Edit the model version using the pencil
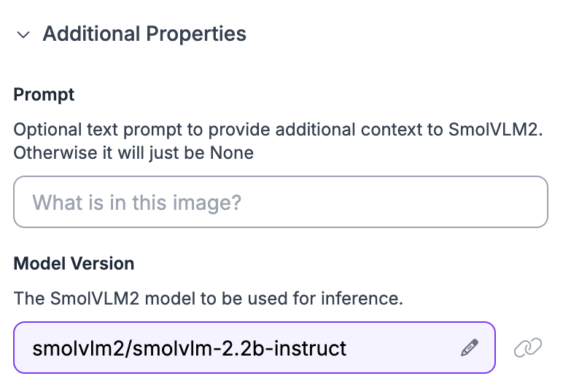 pyautogui.click(x=470, y=348)
